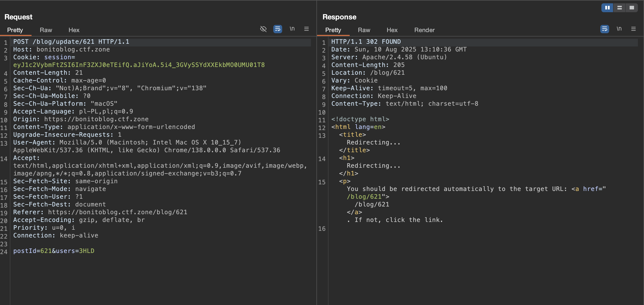Click the Location: /blog/621 response header
Viewport: 644px width, 305px height.
pyautogui.click(x=368, y=73)
